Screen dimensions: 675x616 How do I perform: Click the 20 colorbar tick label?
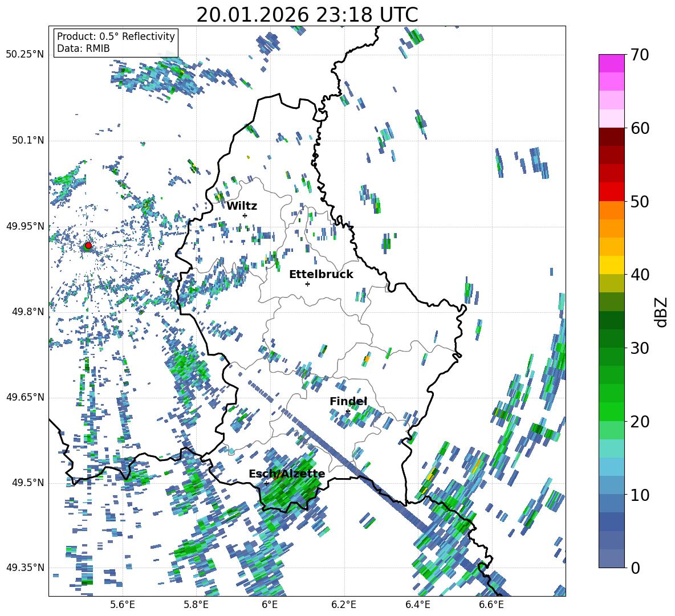639,421
